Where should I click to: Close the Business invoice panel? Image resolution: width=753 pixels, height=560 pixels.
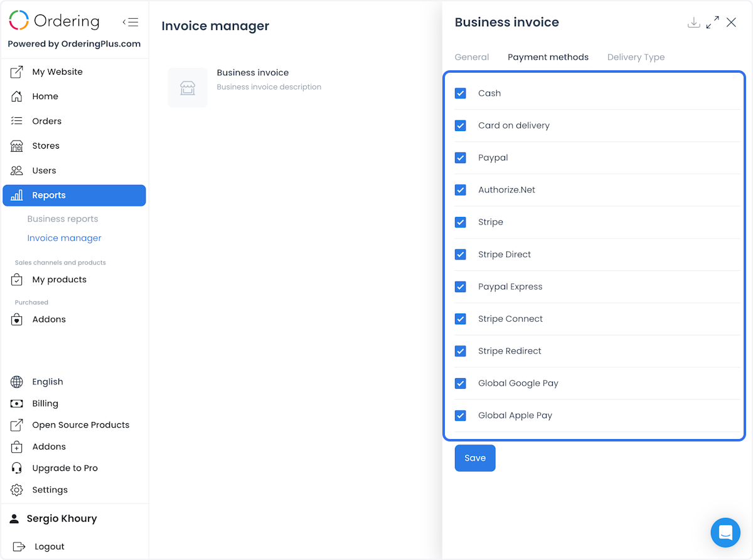pyautogui.click(x=731, y=23)
